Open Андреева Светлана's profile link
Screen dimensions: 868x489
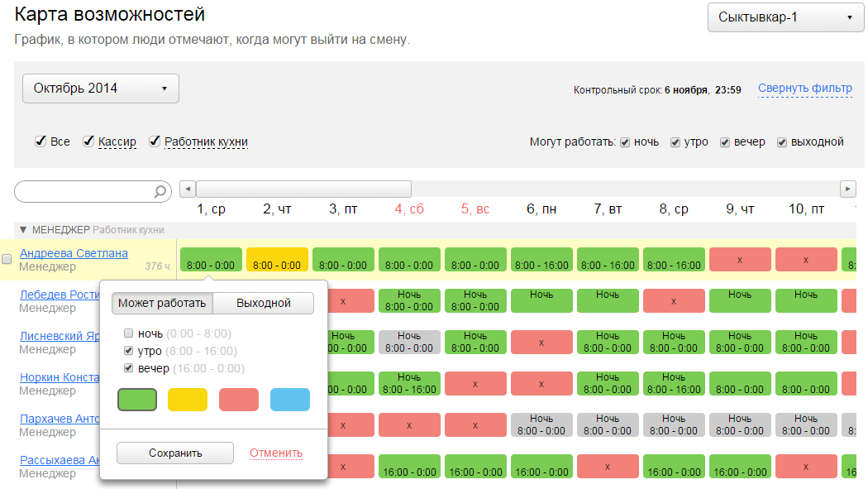(x=74, y=253)
